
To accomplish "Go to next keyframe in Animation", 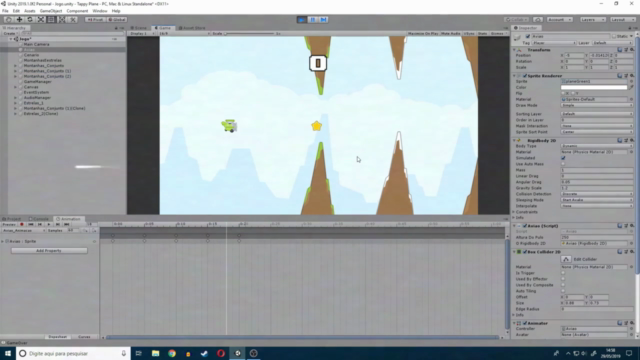I will pos(58,224).
